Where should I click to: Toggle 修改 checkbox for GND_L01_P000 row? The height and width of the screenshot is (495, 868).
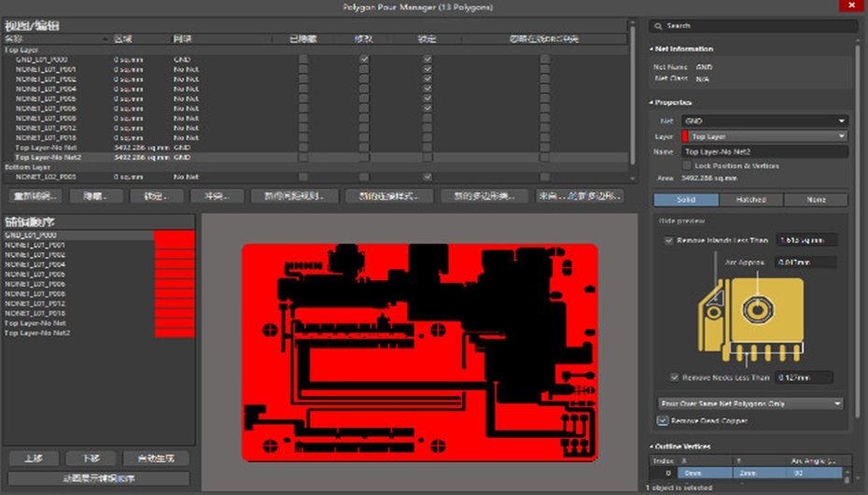pyautogui.click(x=364, y=59)
